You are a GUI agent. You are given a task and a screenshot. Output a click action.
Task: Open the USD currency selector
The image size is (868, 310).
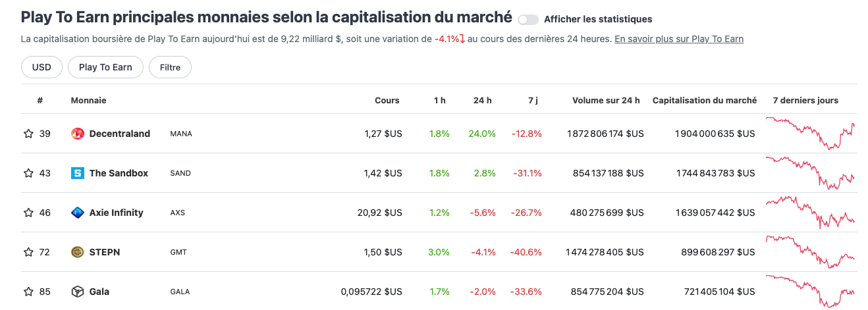pos(41,67)
